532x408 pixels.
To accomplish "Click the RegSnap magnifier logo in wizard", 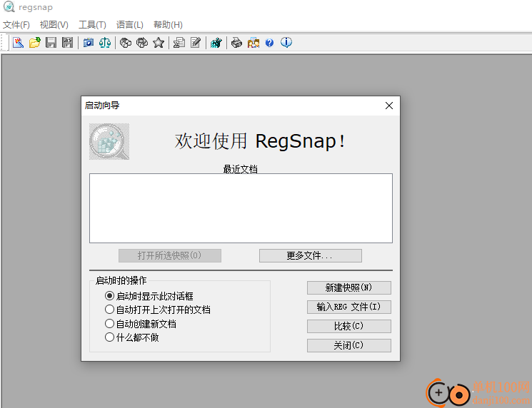I will 109,141.
